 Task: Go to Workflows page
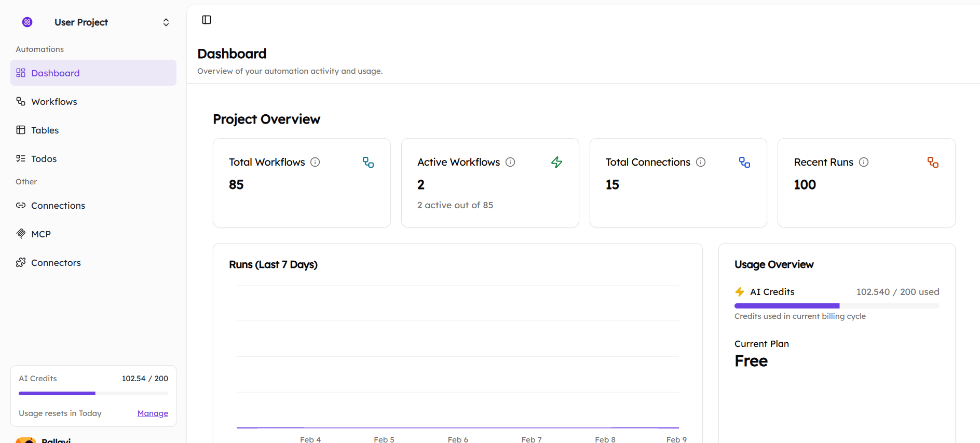(x=54, y=102)
